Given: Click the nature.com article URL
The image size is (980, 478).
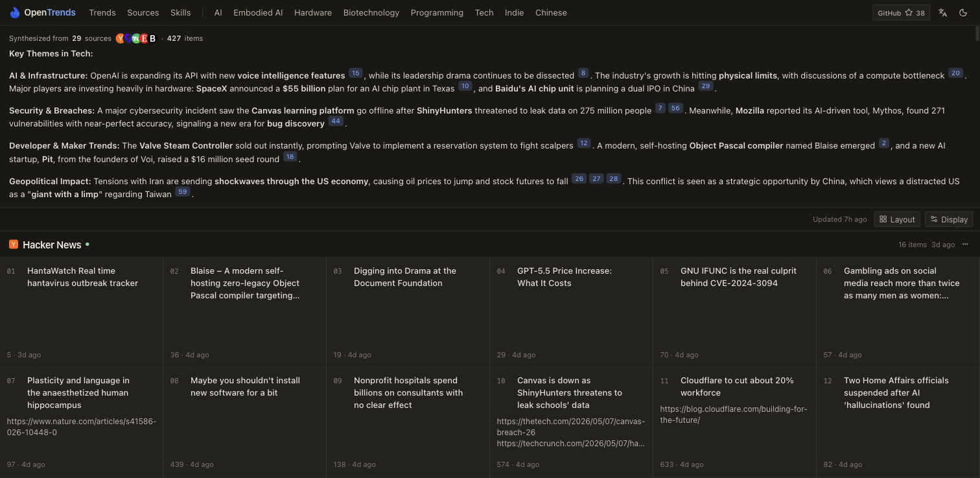Looking at the screenshot, I should coord(82,427).
